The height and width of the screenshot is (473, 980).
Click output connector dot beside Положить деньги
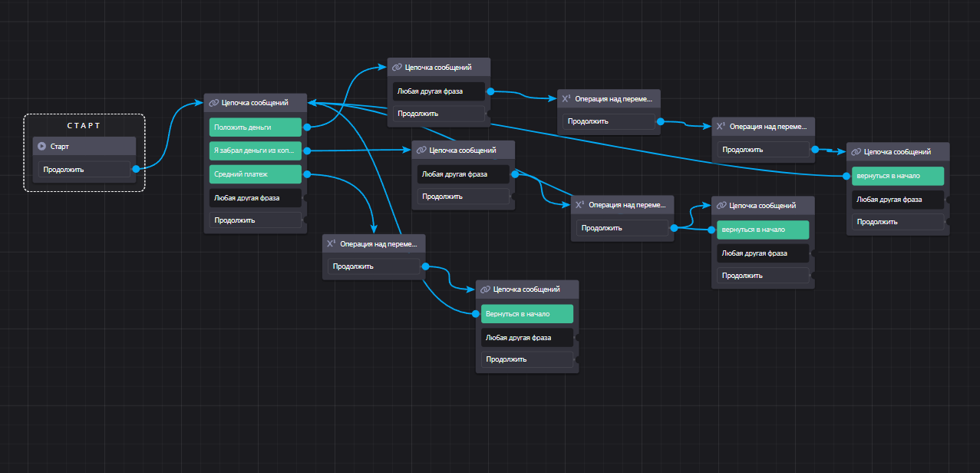click(307, 127)
